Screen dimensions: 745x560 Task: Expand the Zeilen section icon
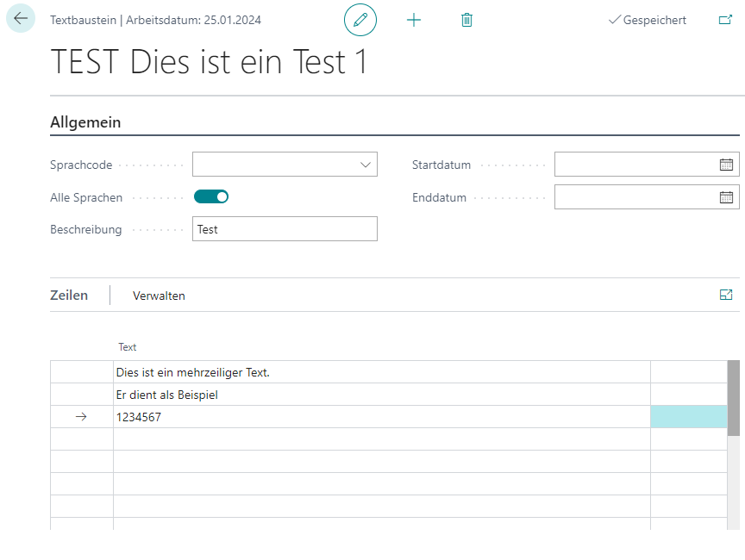(725, 296)
